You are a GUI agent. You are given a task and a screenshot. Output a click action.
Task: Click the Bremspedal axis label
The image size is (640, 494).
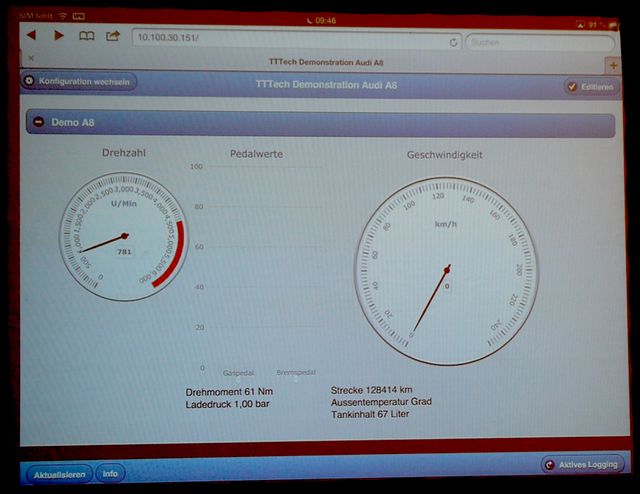[x=296, y=372]
